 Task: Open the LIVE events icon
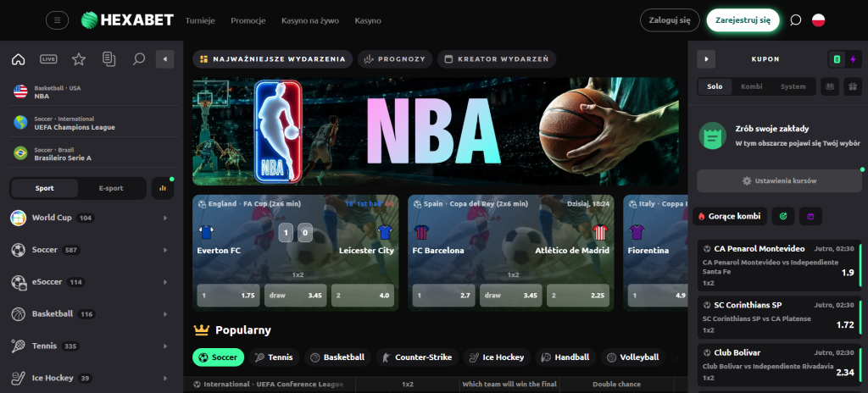48,59
